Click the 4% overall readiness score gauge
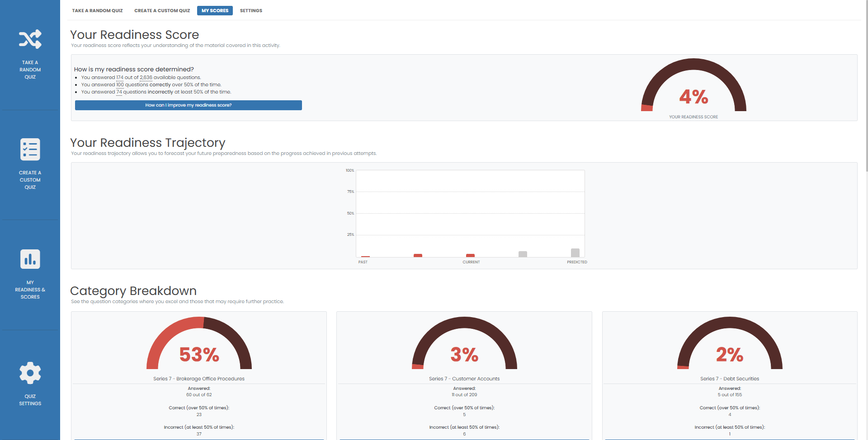This screenshot has height=440, width=868. tap(693, 88)
